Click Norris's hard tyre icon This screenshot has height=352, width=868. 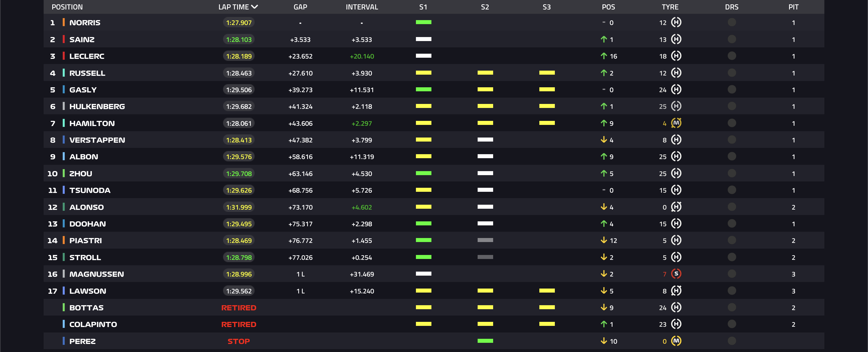pyautogui.click(x=676, y=22)
